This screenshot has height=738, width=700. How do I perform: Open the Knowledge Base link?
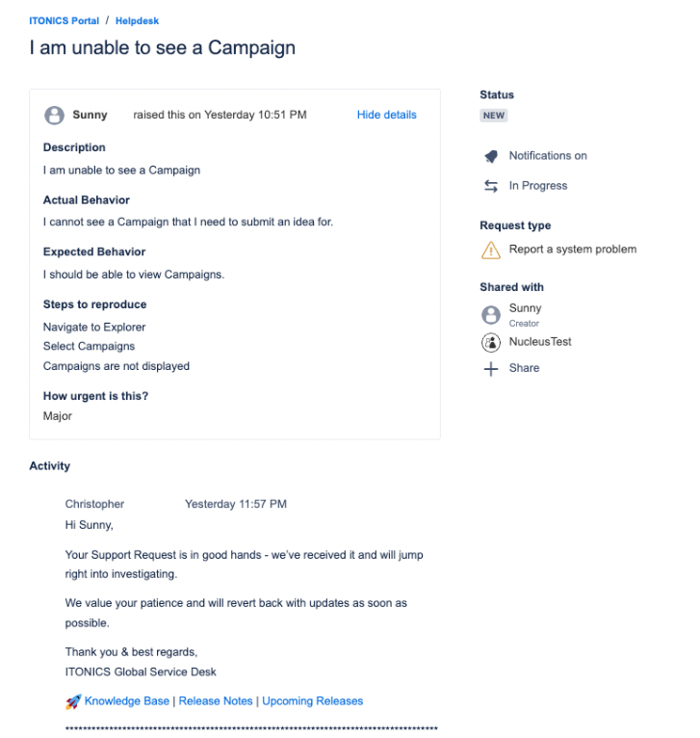[127, 701]
